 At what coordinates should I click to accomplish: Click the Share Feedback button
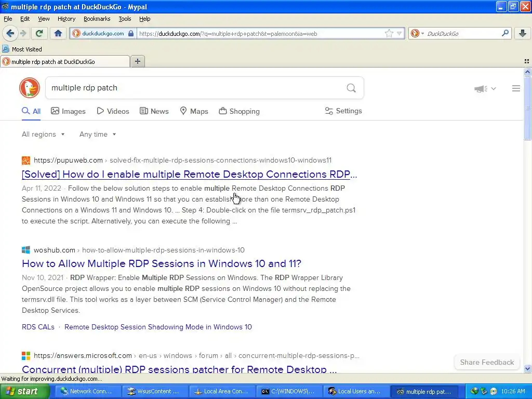487,362
